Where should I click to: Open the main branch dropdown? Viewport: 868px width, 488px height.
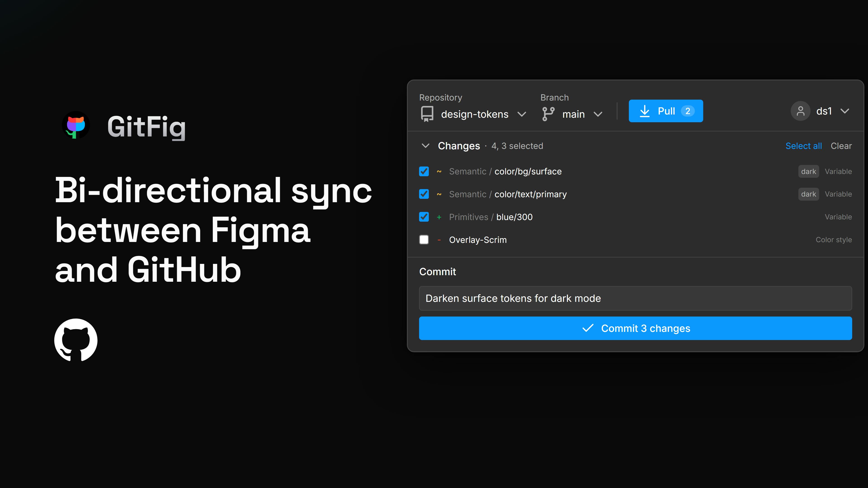[572, 114]
